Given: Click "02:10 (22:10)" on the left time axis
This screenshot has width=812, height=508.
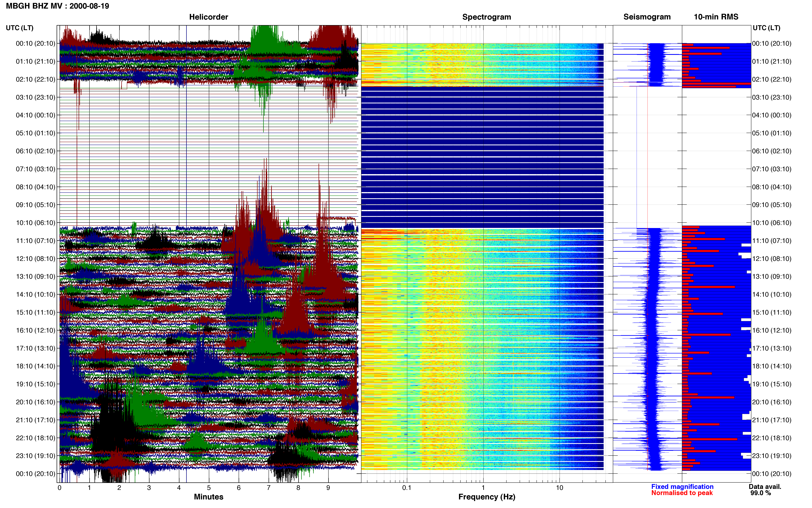Looking at the screenshot, I should point(36,79).
